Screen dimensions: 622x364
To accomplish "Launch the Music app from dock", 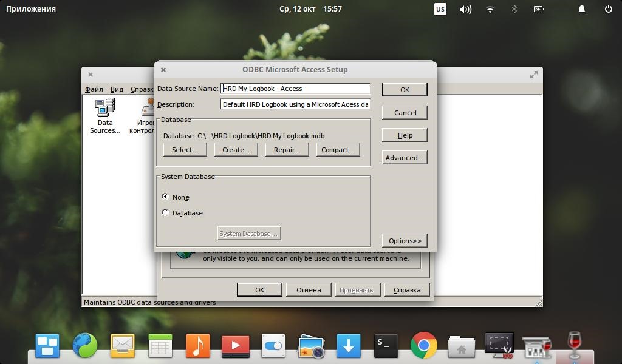I will tap(198, 345).
